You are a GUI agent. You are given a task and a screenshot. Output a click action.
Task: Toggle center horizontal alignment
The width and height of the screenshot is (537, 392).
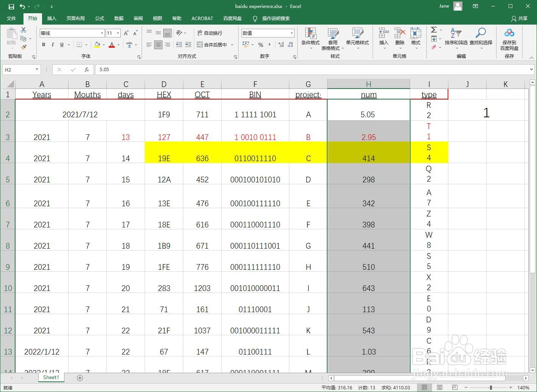[x=158, y=45]
